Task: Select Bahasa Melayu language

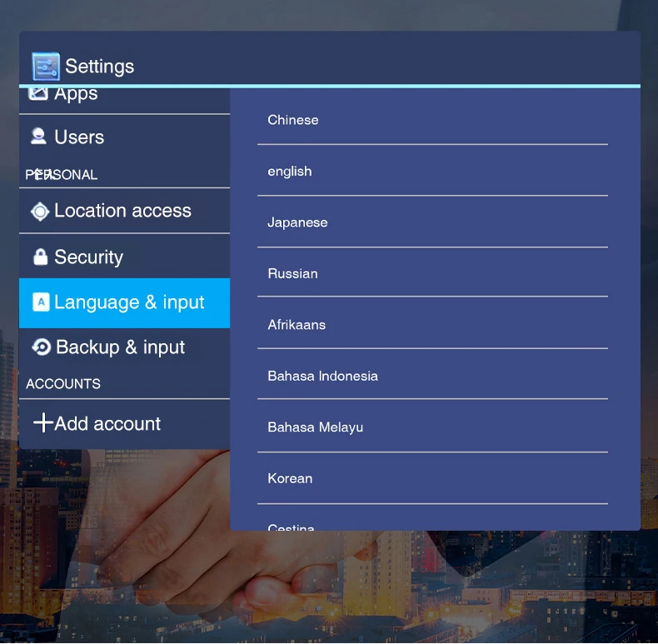Action: (315, 427)
